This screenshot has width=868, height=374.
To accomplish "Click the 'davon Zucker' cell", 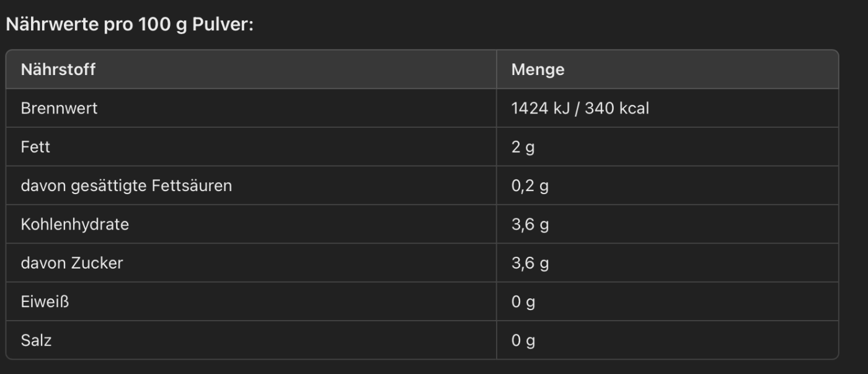I will click(x=72, y=263).
